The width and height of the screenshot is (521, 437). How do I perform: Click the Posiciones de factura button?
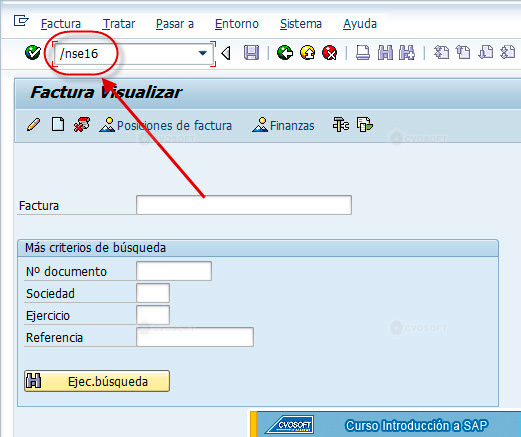click(x=166, y=125)
